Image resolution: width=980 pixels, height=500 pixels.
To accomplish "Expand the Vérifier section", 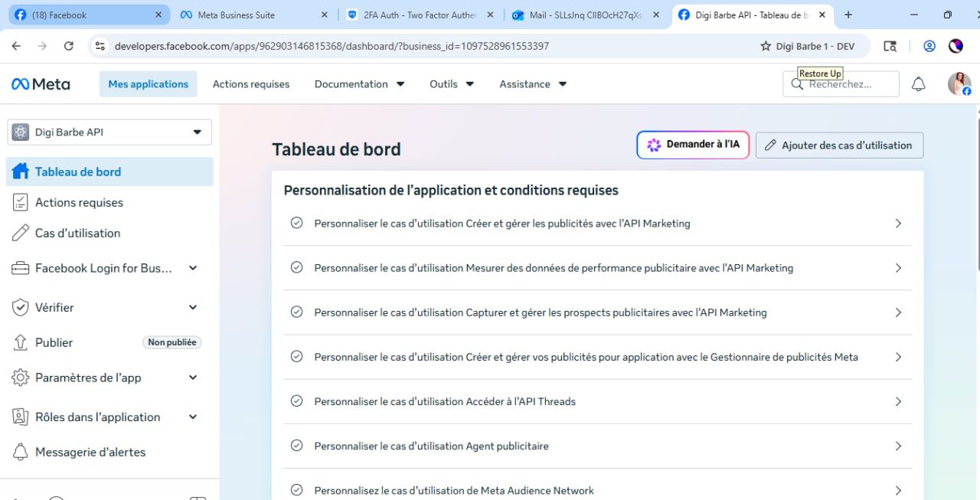I will [193, 308].
